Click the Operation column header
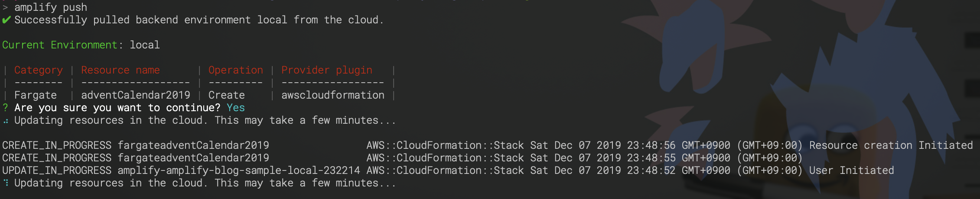980x199 pixels. pos(236,70)
